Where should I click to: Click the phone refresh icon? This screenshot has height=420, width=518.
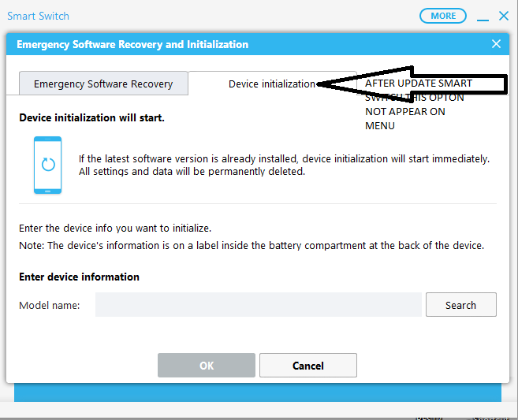pos(47,165)
